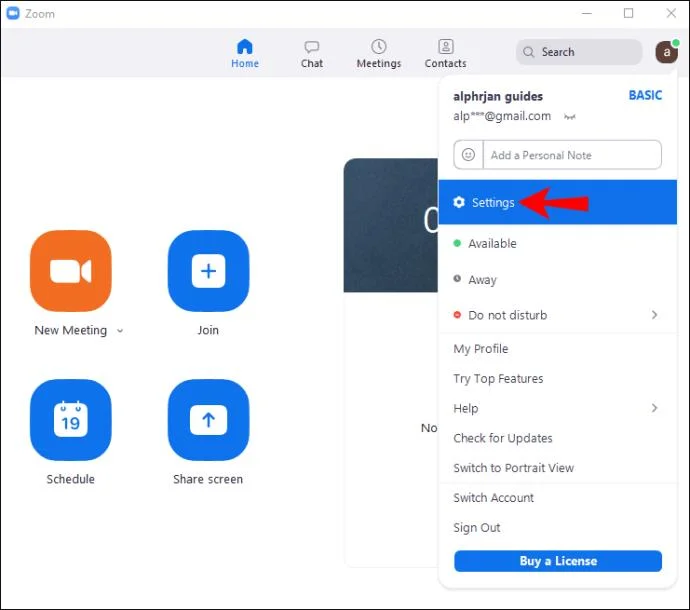Select Check for Updates
The image size is (690, 610).
558,438
